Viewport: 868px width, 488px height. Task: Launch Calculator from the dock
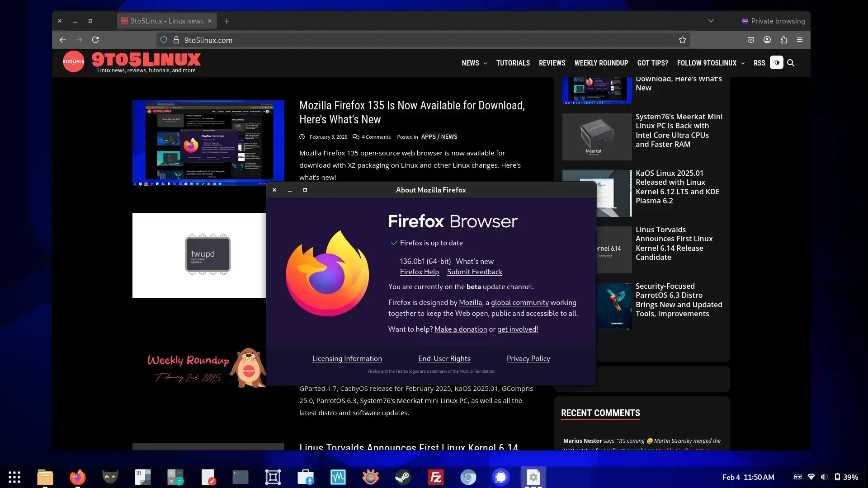175,477
